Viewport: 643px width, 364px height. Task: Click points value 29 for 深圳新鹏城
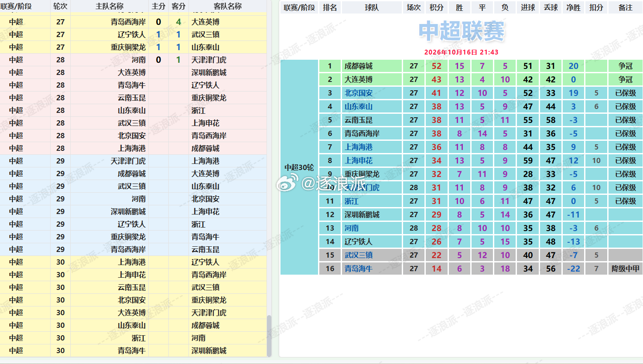436,214
